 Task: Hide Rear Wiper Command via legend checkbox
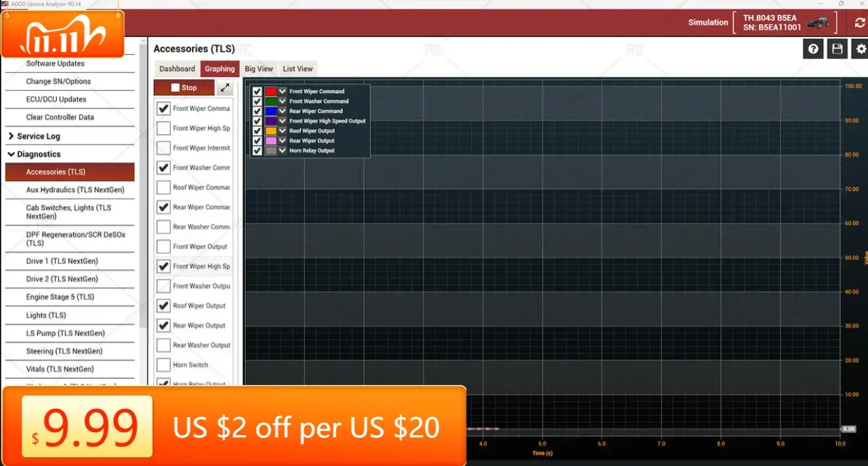[x=257, y=111]
